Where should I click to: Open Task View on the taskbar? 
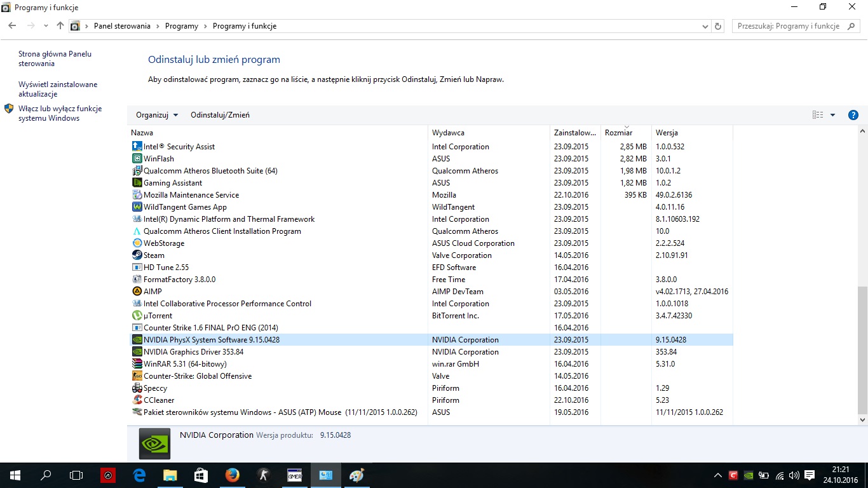76,475
